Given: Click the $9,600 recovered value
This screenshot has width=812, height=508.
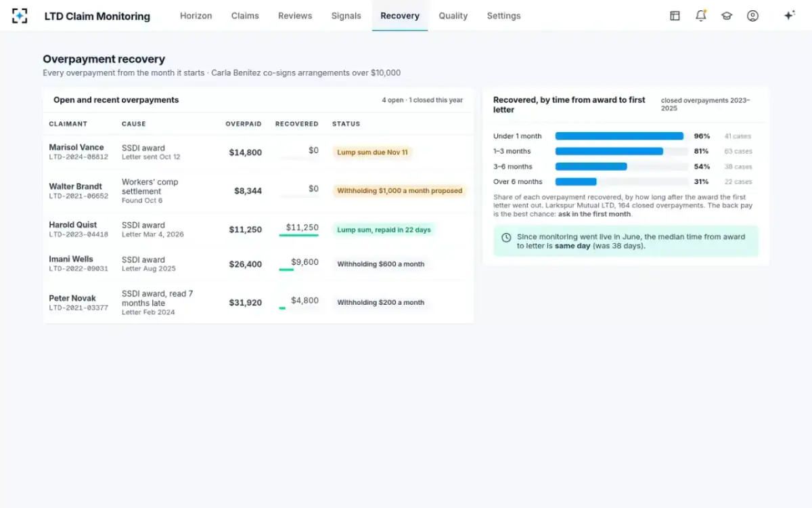Looking at the screenshot, I should (305, 262).
